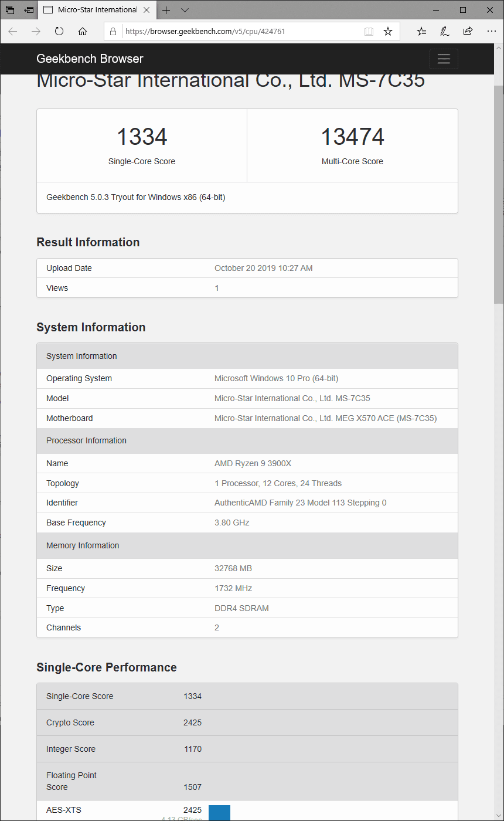The image size is (504, 821).
Task: Click the 12 Cores, 24 Threads topology
Action: click(278, 483)
